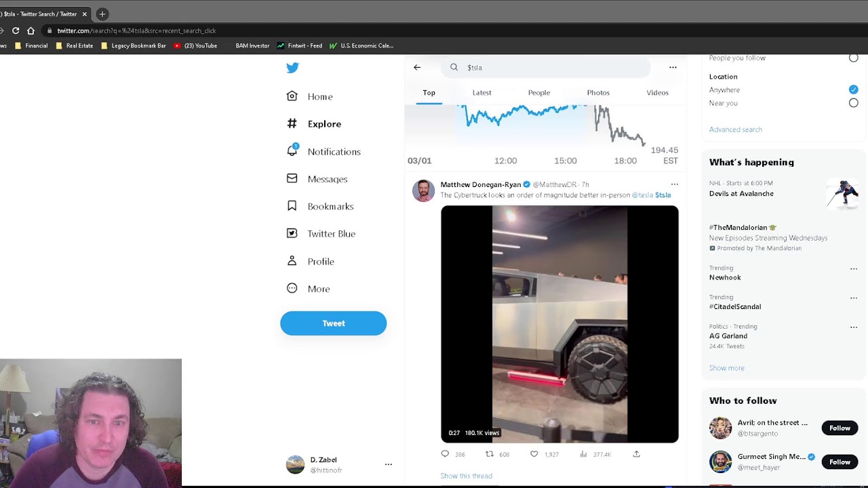
Task: Open the Newhook trending topic
Action: (725, 277)
